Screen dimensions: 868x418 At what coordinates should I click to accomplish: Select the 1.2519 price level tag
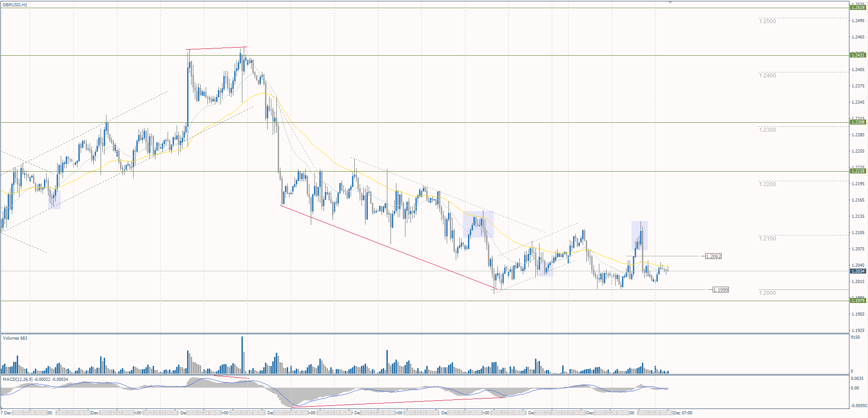pyautogui.click(x=858, y=8)
